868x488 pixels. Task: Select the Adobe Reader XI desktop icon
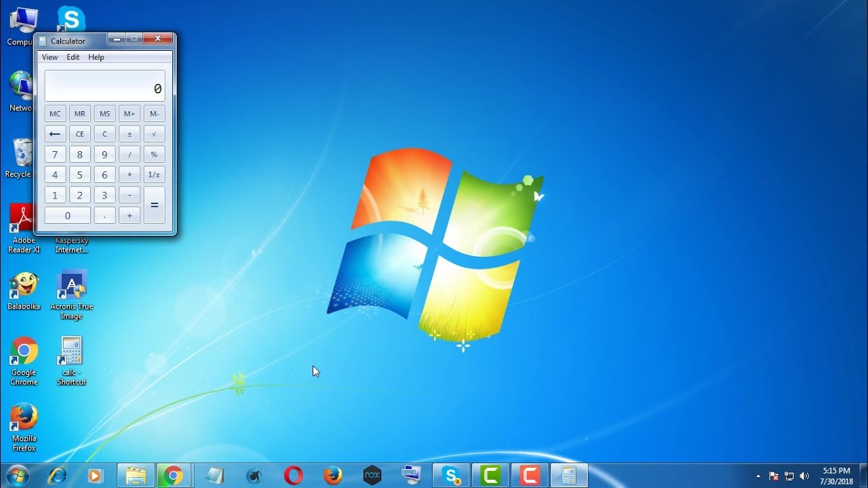[x=24, y=230]
